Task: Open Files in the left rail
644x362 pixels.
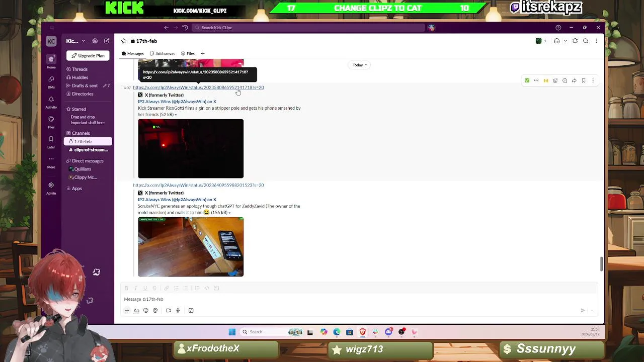Action: coord(51,122)
